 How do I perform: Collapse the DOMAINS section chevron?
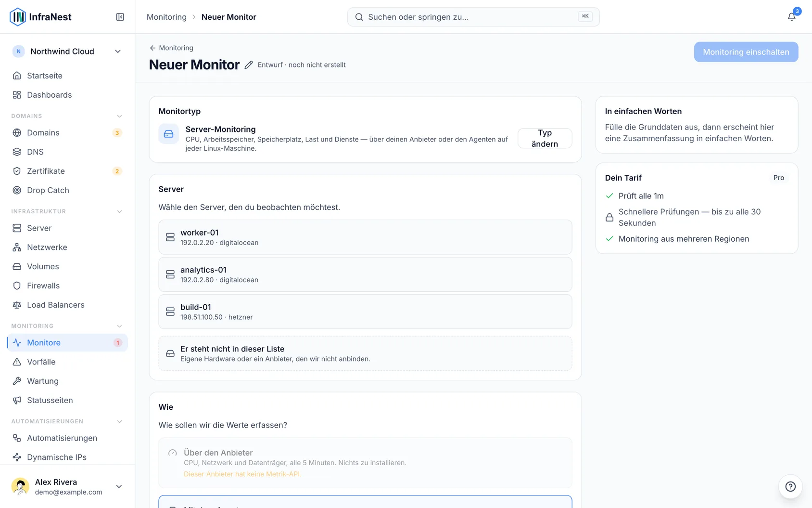(x=119, y=116)
